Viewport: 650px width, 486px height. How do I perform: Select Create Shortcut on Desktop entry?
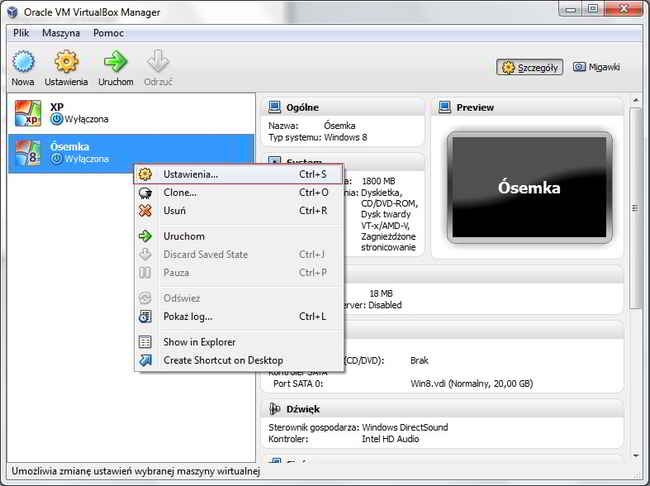pyautogui.click(x=222, y=360)
